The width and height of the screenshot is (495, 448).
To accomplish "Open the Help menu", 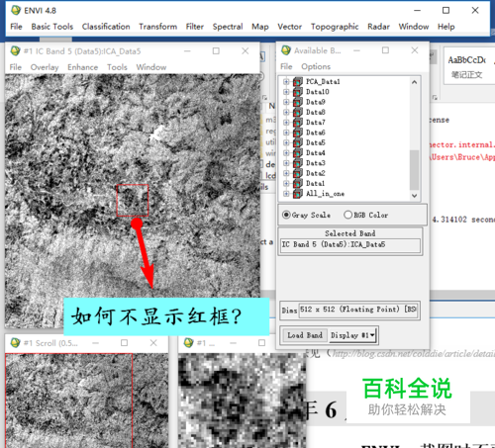I will (x=446, y=27).
